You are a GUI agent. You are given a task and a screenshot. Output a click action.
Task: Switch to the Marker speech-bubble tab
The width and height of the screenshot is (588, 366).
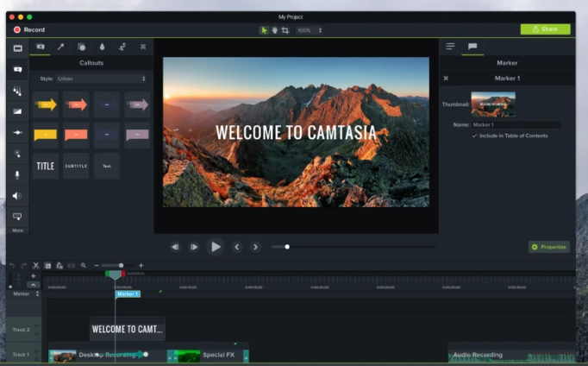point(472,47)
